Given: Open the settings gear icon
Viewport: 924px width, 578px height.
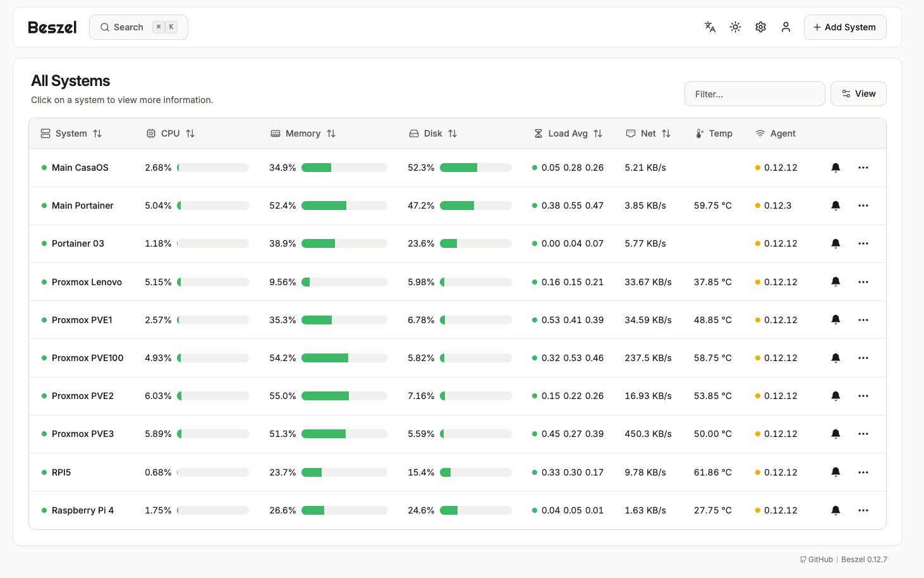Looking at the screenshot, I should click(760, 27).
